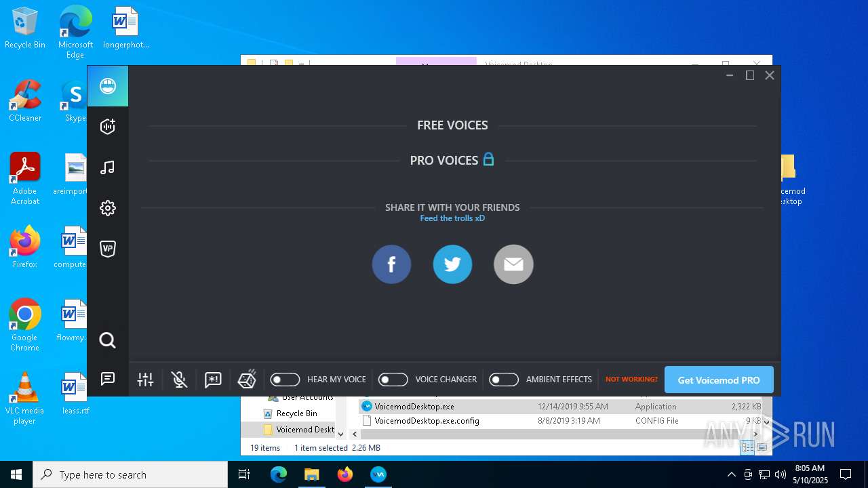This screenshot has width=868, height=488.
Task: Open File Explorer from the taskbar
Action: coord(312,474)
